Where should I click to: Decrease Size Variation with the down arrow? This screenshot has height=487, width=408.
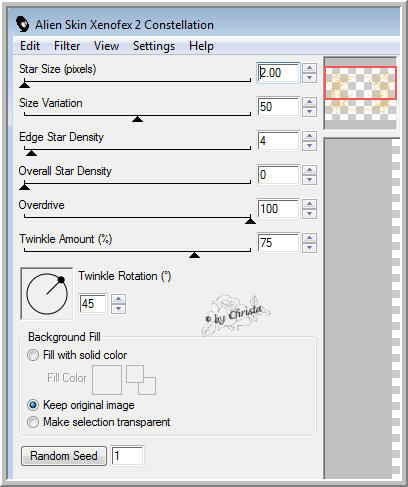point(310,111)
